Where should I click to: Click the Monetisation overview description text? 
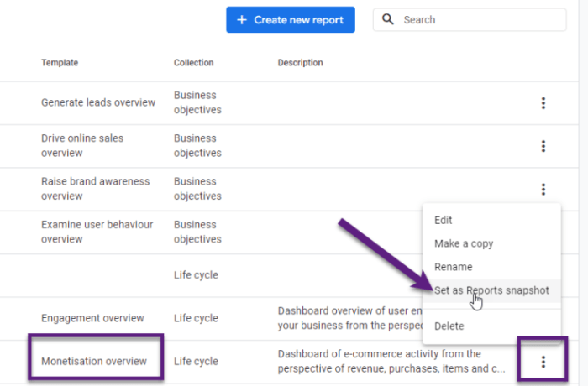click(391, 362)
